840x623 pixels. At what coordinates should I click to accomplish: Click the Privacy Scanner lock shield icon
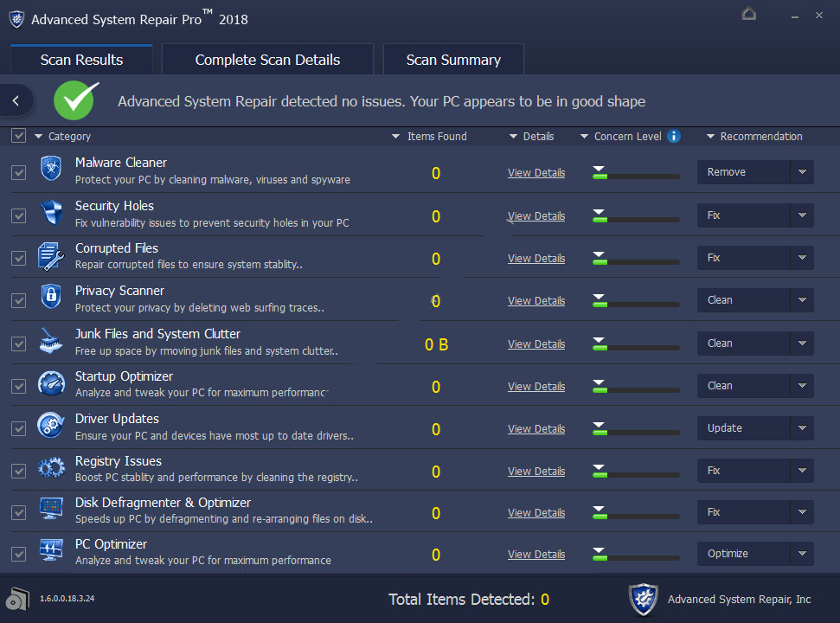coord(51,296)
